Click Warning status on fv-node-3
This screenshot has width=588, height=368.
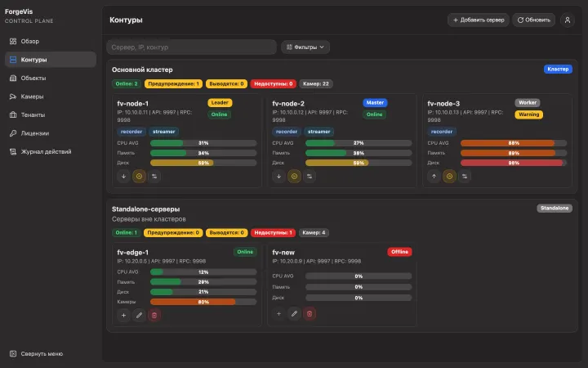(x=528, y=114)
